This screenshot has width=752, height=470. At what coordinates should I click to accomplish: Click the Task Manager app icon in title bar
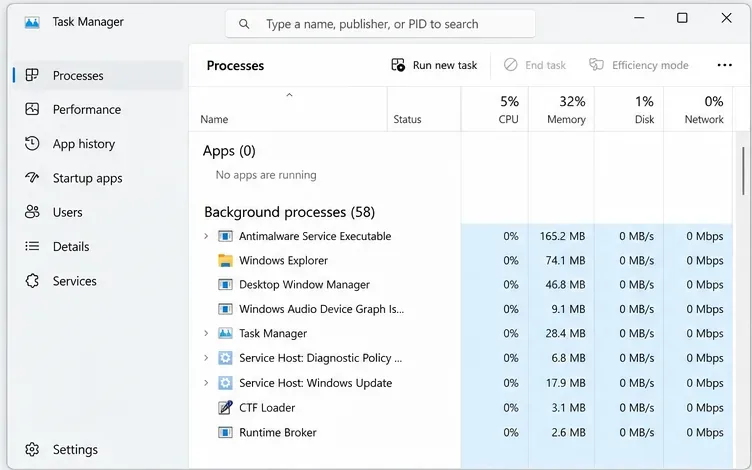click(32, 22)
